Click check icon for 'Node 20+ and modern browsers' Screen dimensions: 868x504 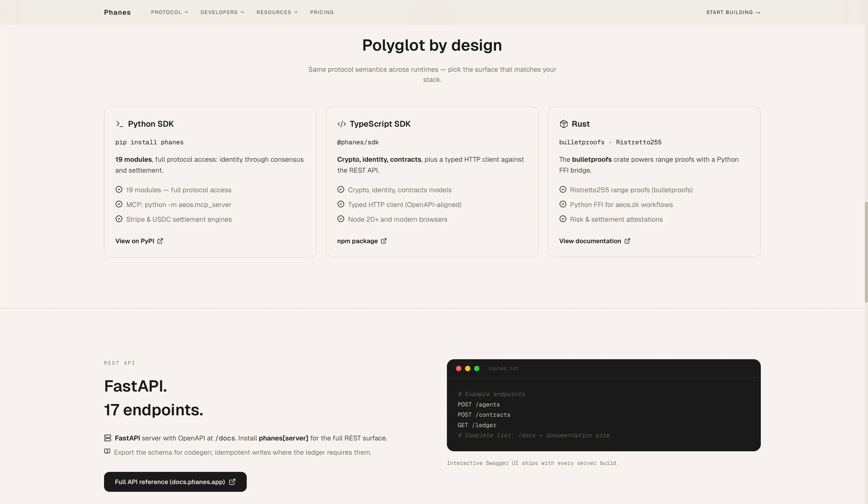(x=341, y=219)
